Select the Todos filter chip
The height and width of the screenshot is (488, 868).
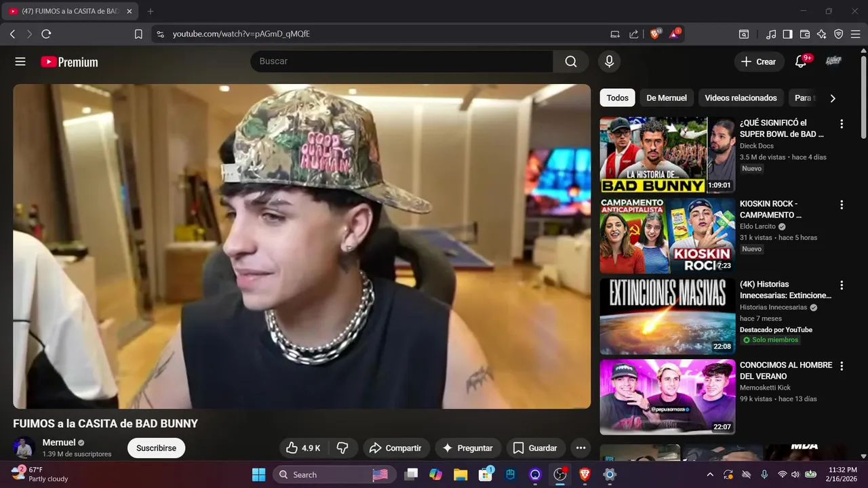click(617, 98)
